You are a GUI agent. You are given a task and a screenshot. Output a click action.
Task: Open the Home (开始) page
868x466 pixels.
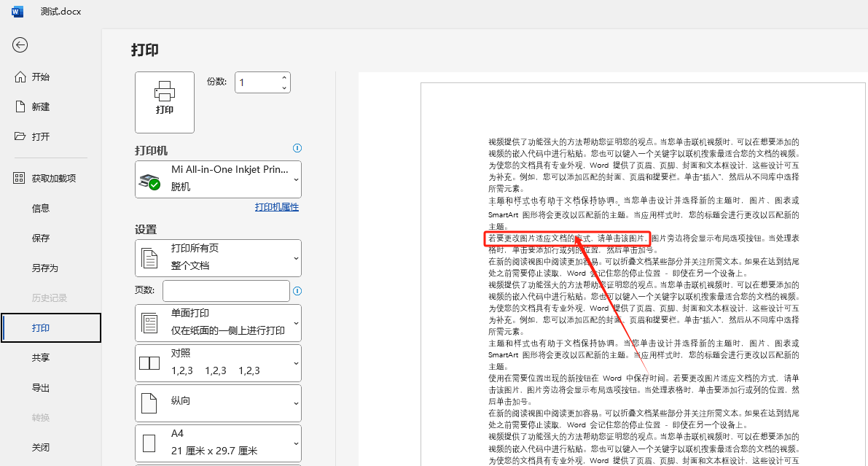41,77
